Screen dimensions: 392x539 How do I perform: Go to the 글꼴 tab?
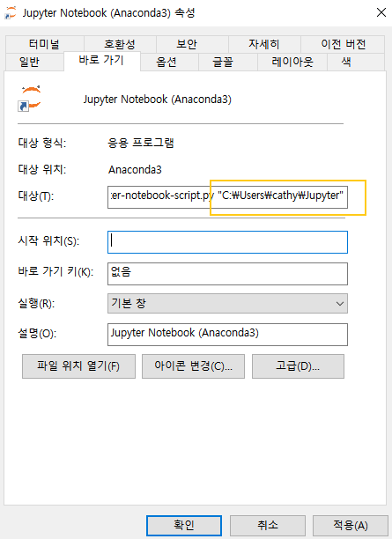tap(227, 62)
